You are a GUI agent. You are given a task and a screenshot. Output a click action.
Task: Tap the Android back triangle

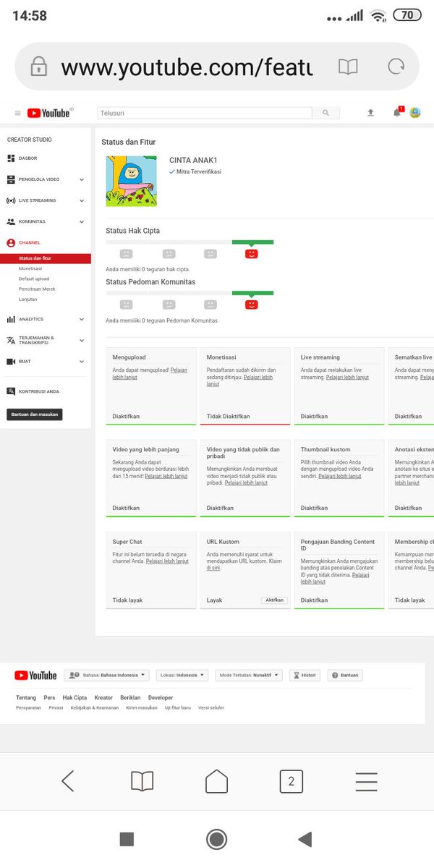[305, 839]
